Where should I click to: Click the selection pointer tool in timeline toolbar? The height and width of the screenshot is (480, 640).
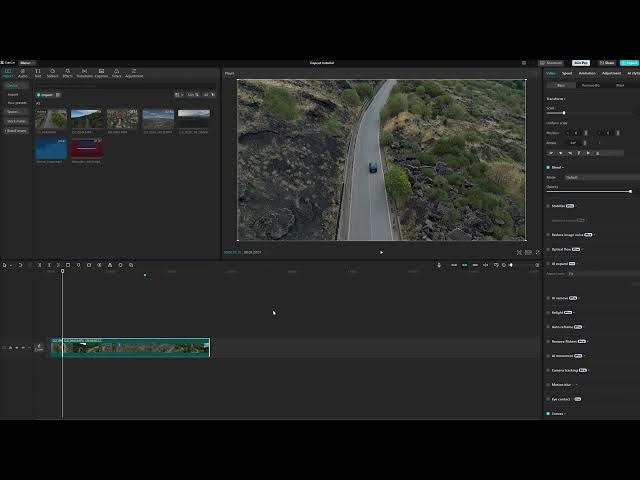click(x=4, y=265)
